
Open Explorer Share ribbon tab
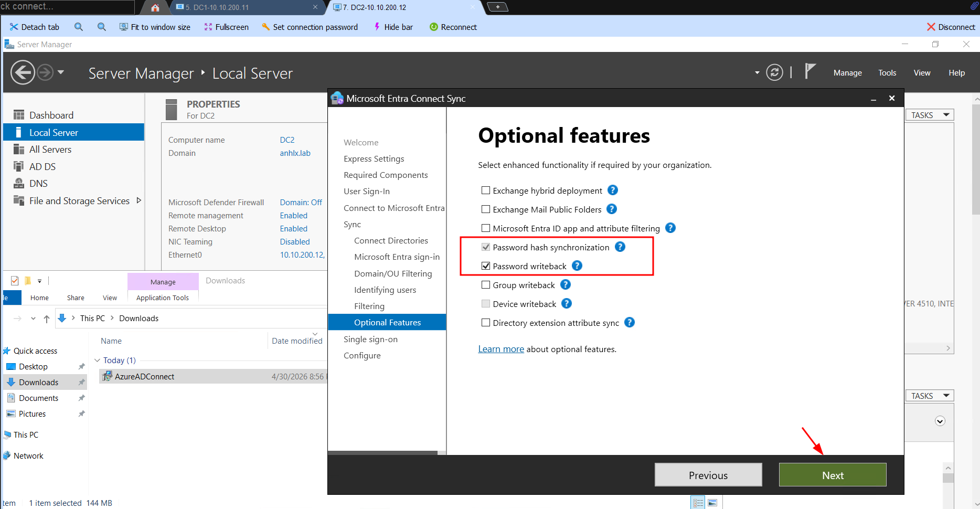[76, 298]
